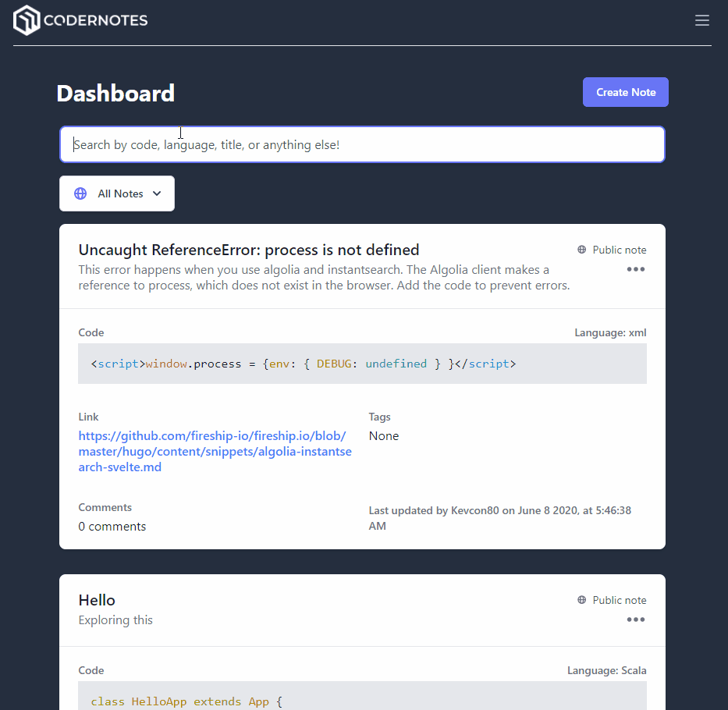This screenshot has width=728, height=710.
Task: Click the class HelloApp Scala code block
Action: point(362,696)
